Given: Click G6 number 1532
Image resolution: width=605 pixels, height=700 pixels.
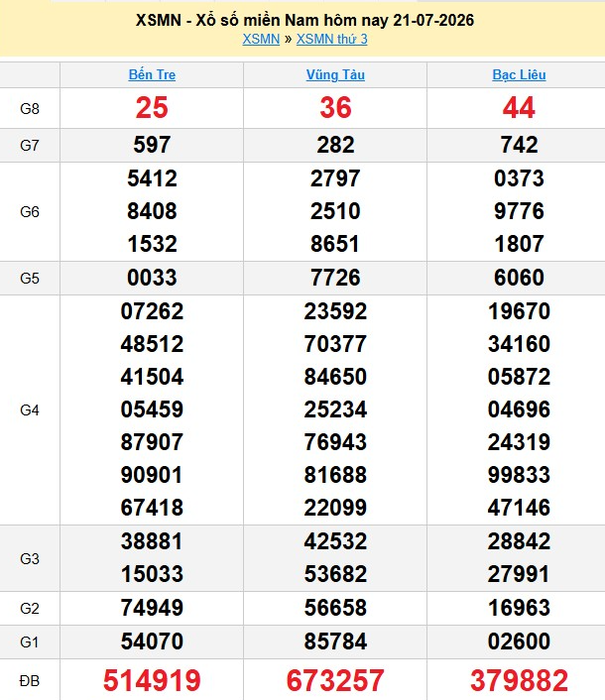Looking at the screenshot, I should (152, 244).
